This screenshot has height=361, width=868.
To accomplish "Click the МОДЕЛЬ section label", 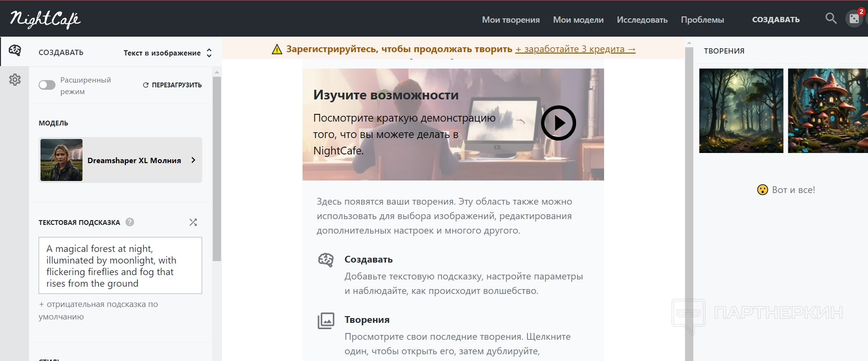I will point(54,123).
